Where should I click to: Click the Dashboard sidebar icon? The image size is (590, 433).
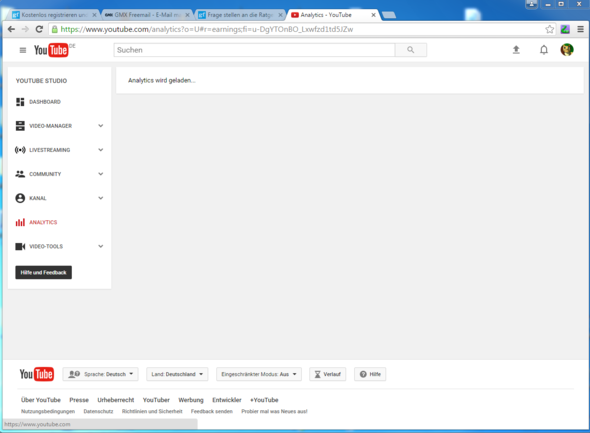[x=20, y=102]
